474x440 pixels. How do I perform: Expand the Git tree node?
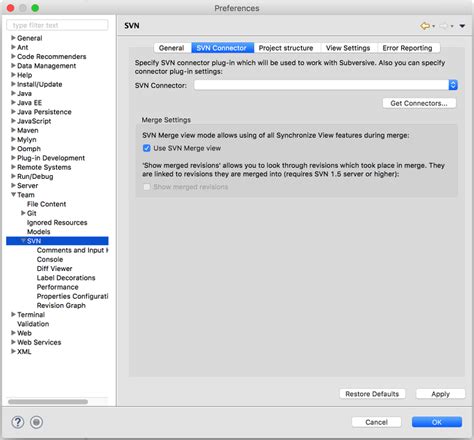click(23, 213)
